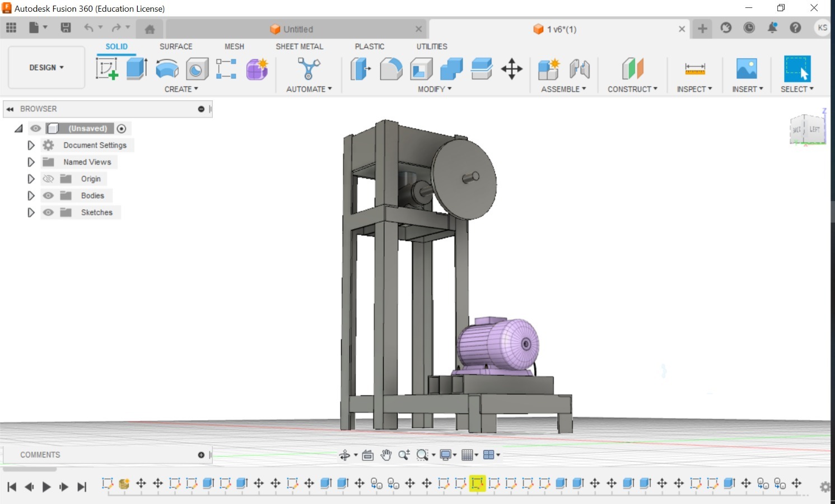
Task: Switch to the Untitled document tab
Action: pos(296,29)
